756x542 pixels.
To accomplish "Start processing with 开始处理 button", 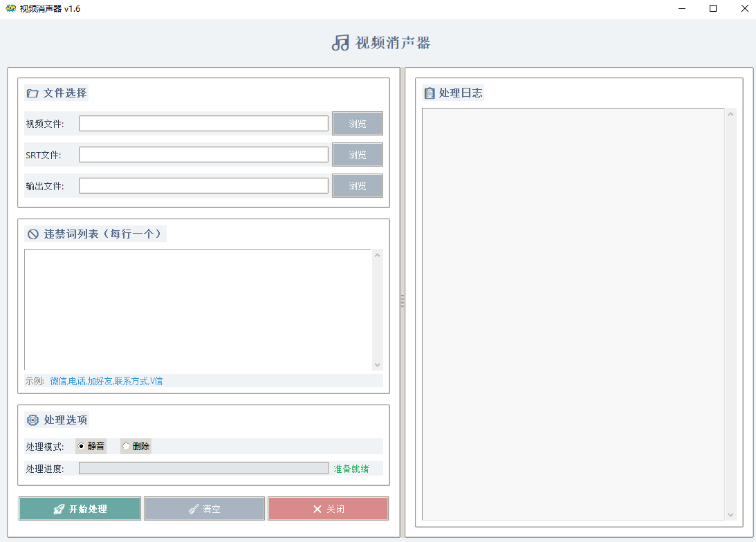I will (80, 509).
